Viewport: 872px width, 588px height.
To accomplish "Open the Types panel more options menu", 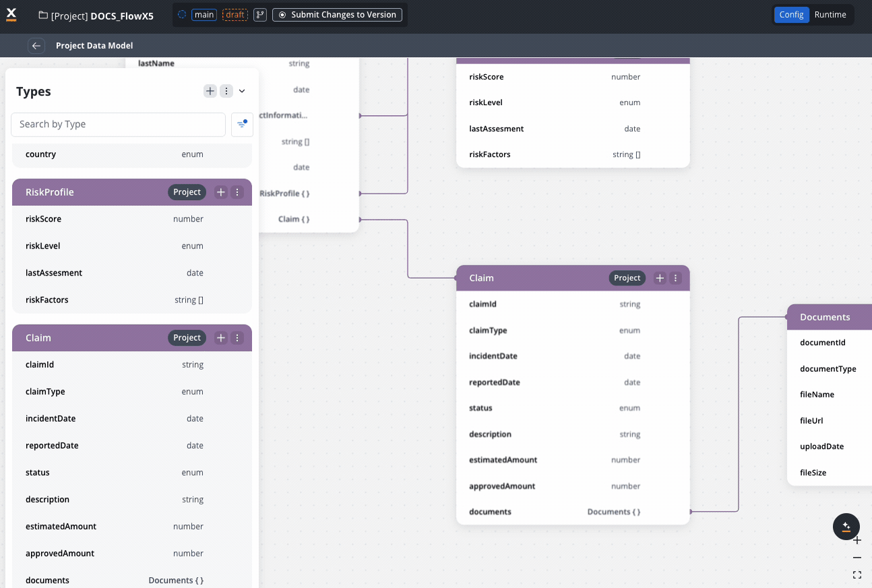I will coord(226,91).
